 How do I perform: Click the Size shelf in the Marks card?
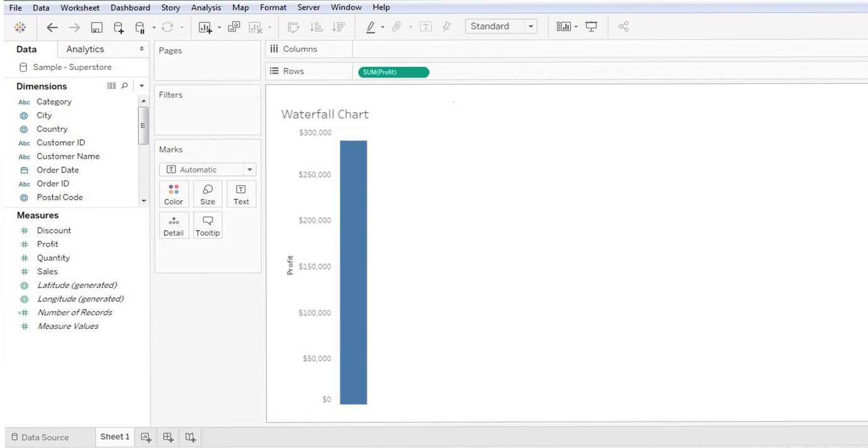pos(208,193)
